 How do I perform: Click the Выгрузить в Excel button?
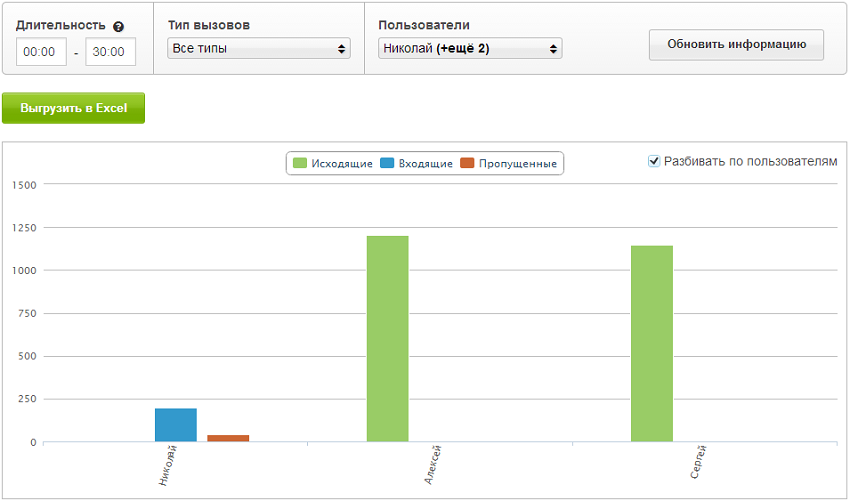[x=73, y=108]
